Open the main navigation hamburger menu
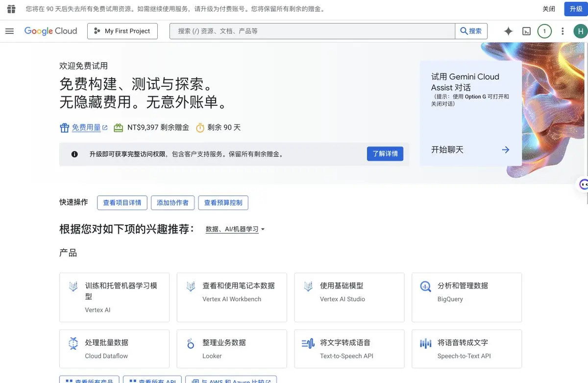Image resolution: width=588 pixels, height=383 pixels. (9, 31)
